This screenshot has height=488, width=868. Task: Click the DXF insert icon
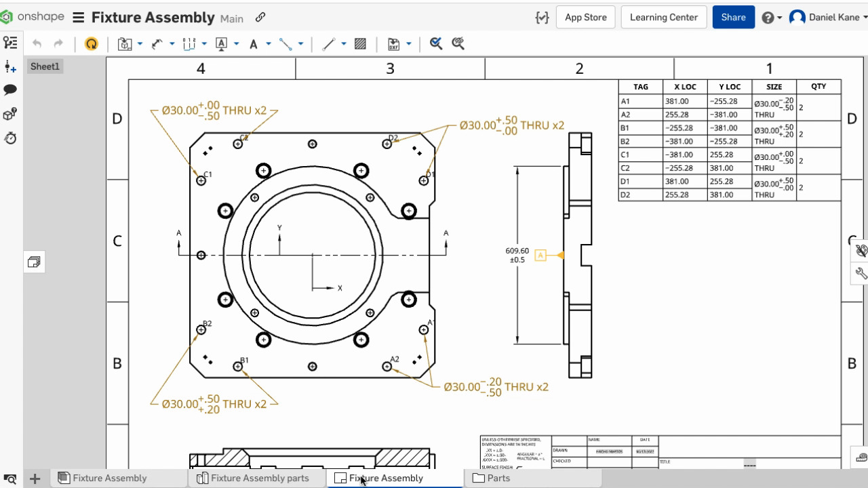[393, 44]
